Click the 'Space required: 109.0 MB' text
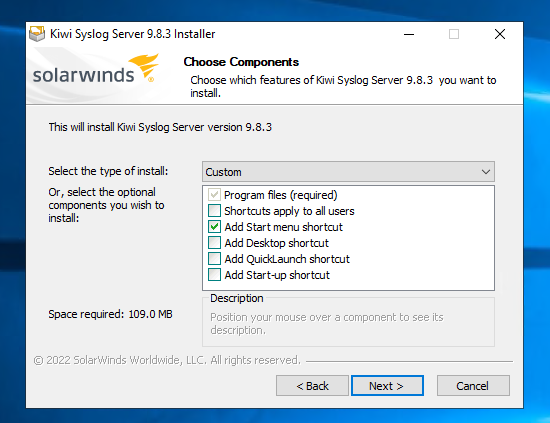This screenshot has width=550, height=423. point(110,314)
